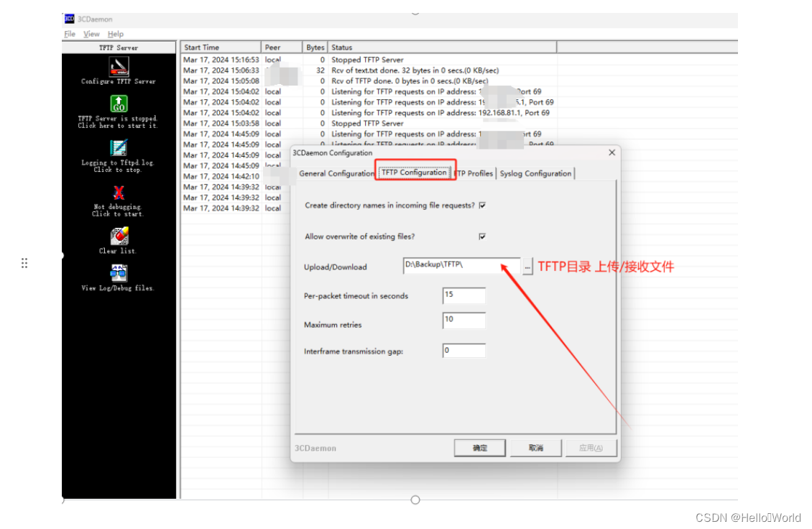The image size is (812, 529).
Task: Start the stopped TFTP Server with GO icon
Action: (x=119, y=103)
